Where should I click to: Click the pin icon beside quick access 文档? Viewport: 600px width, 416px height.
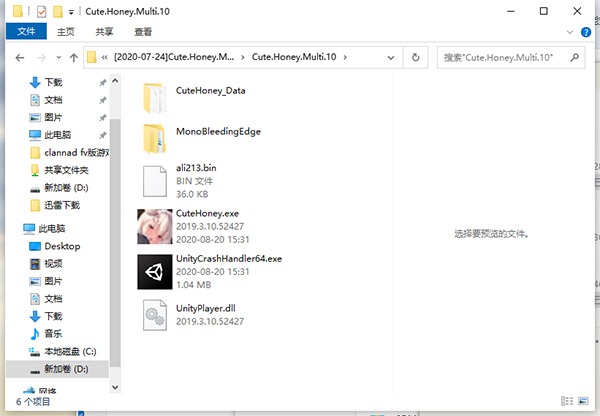coord(103,100)
